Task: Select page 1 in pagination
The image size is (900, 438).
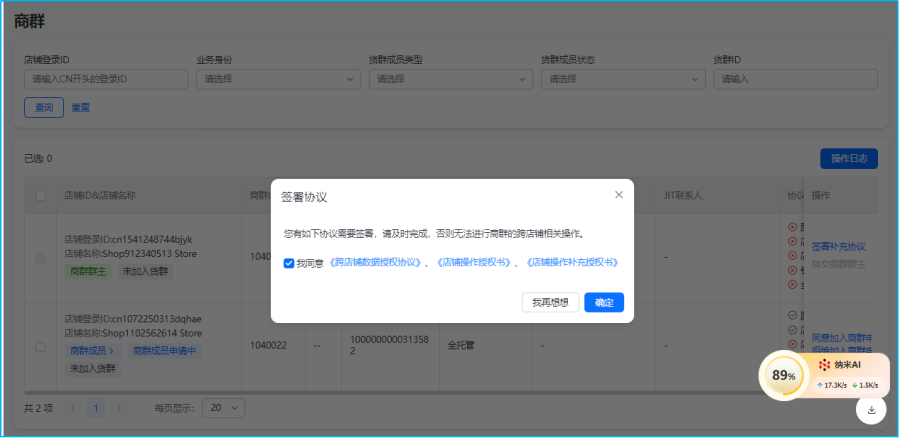Action: [x=96, y=408]
